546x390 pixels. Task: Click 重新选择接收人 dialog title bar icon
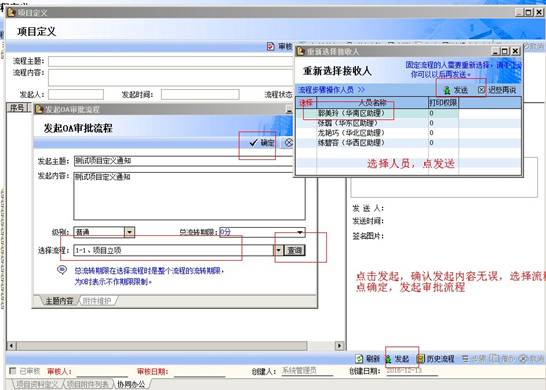301,52
